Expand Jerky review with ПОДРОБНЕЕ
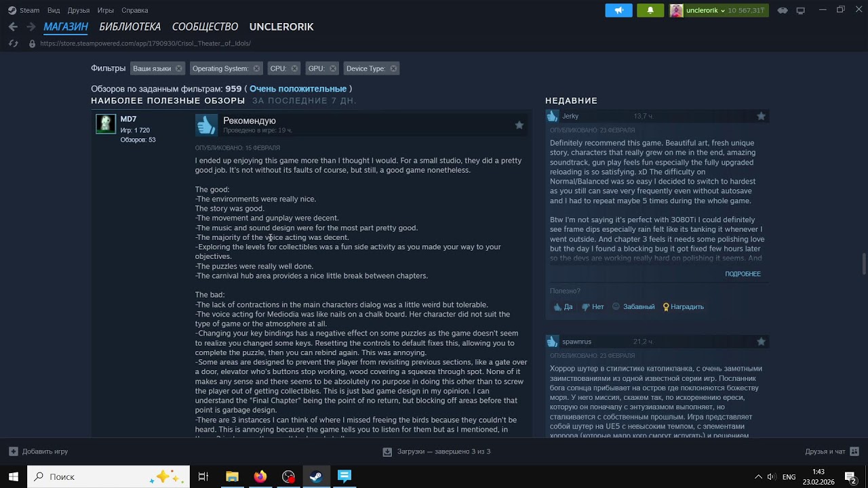 point(743,274)
